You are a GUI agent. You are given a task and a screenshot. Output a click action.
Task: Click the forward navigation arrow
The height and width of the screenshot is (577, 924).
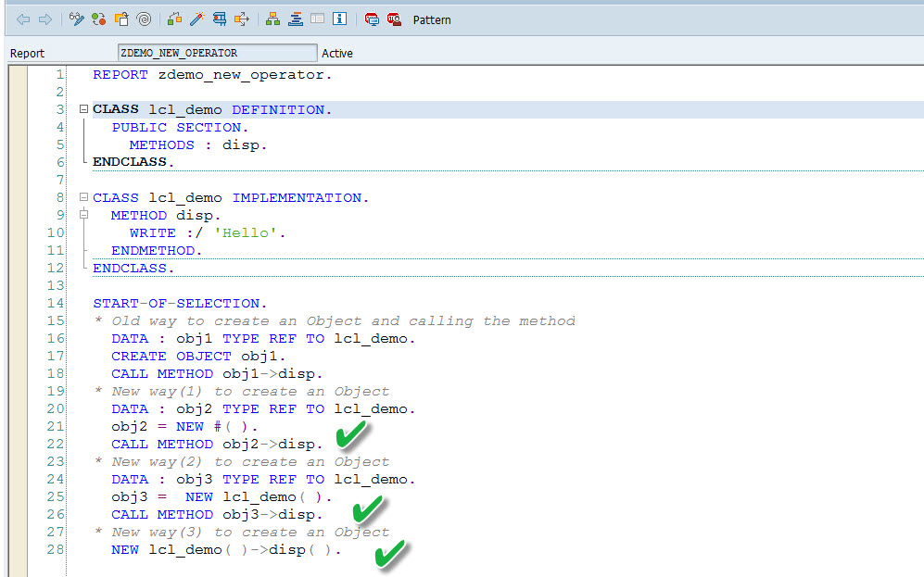point(44,18)
